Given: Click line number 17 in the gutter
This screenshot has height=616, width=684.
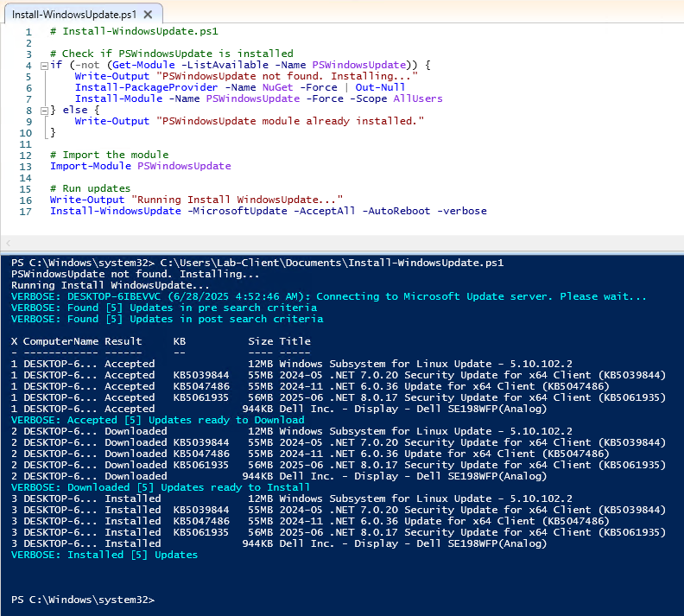Looking at the screenshot, I should (25, 212).
